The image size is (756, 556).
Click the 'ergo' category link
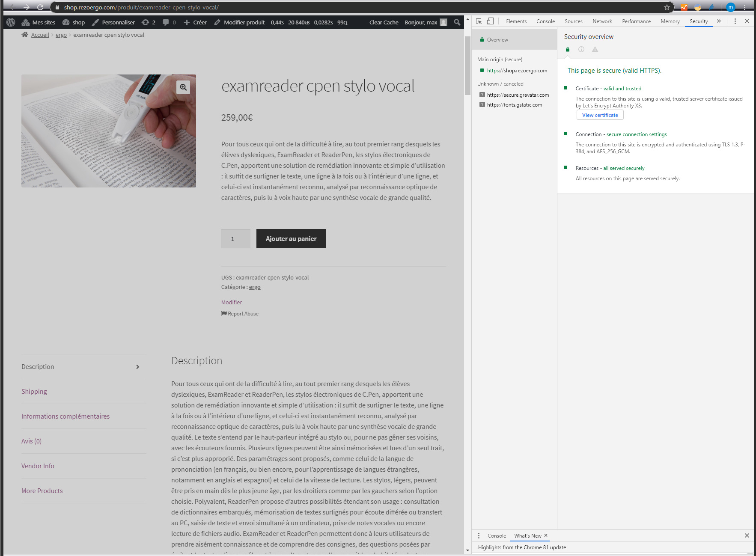coord(255,287)
